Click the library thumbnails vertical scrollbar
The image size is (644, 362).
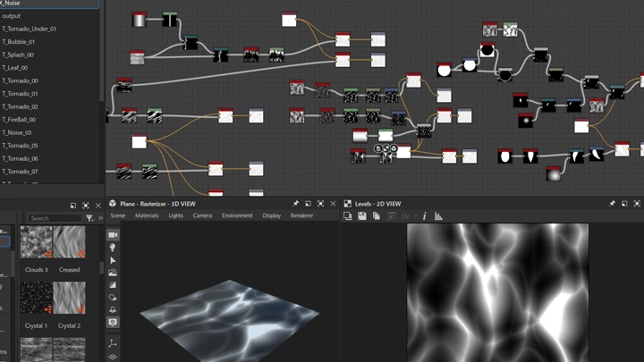tap(101, 268)
